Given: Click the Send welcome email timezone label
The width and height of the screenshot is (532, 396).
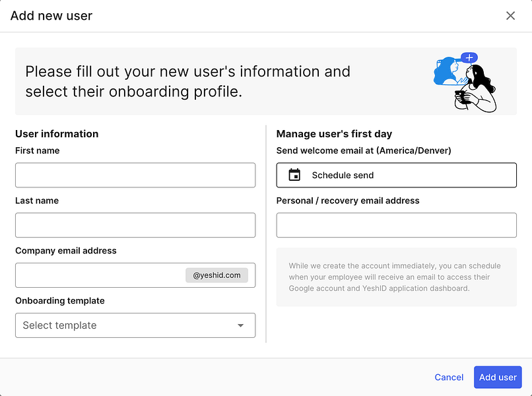Looking at the screenshot, I should 364,150.
